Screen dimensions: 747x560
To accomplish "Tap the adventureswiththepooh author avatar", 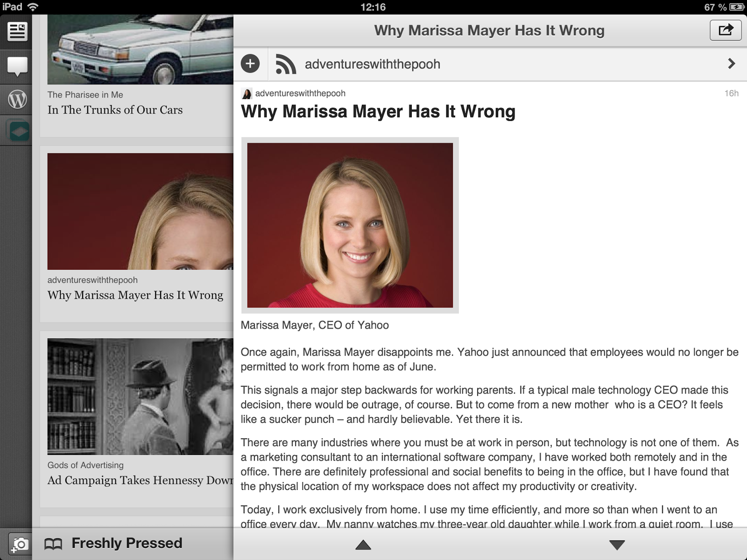I will click(x=247, y=94).
